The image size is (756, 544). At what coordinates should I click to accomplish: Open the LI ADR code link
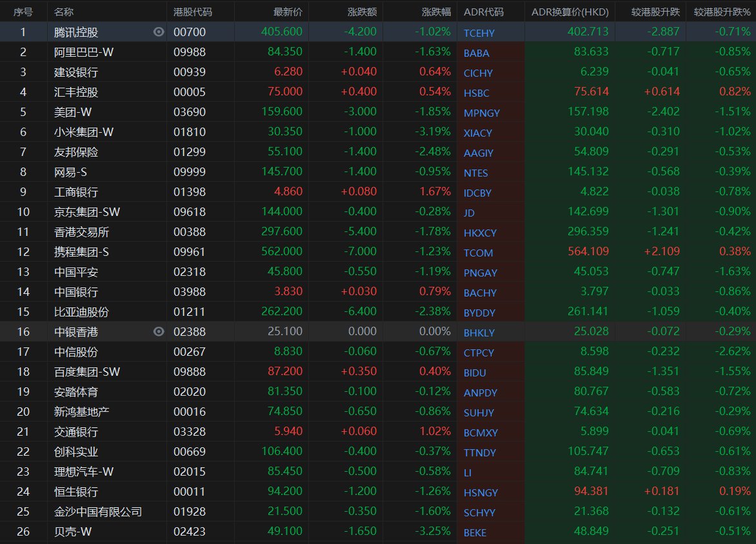coord(468,472)
